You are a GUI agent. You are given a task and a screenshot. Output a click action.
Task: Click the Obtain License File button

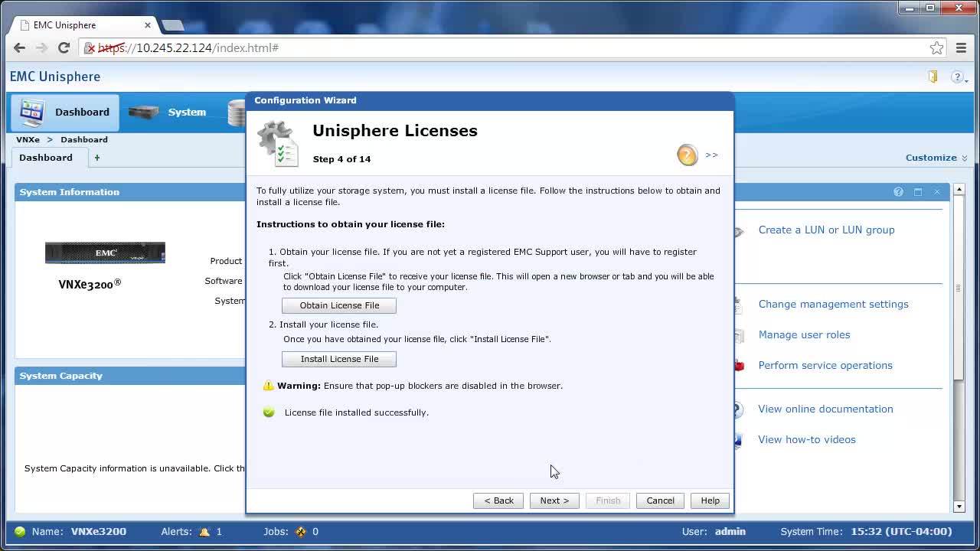339,305
